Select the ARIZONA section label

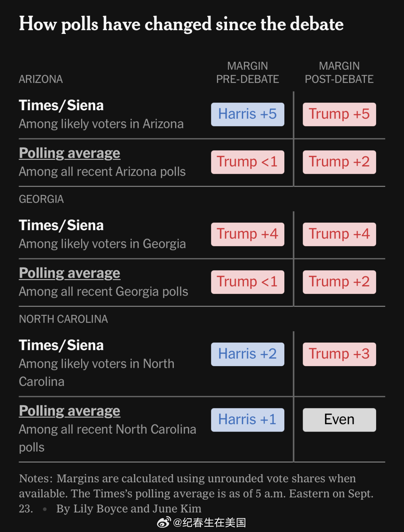[41, 79]
